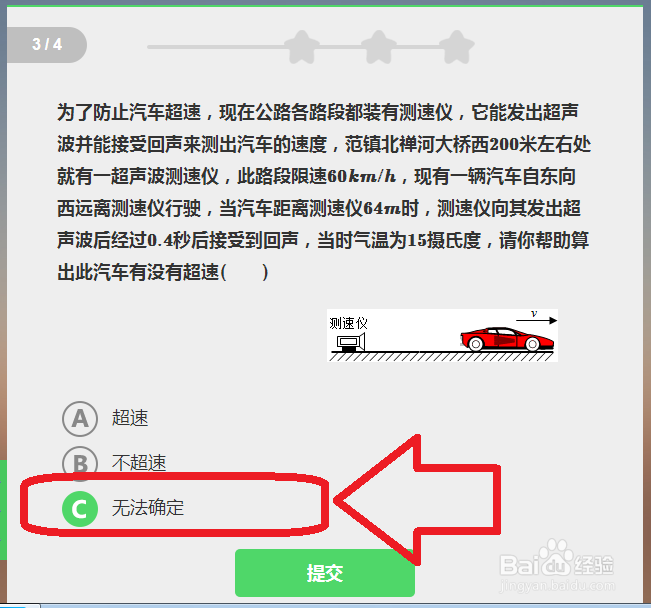Click the blank parentheses in the question
Image resolution: width=651 pixels, height=608 pixels.
pyautogui.click(x=245, y=272)
